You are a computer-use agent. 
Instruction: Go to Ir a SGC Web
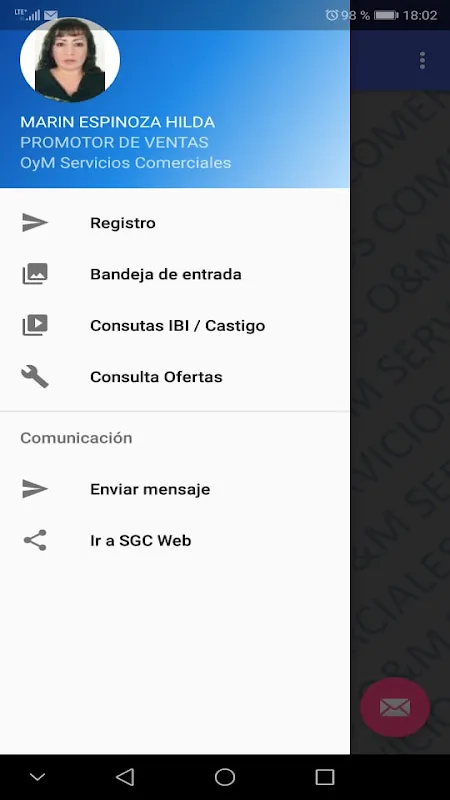[x=175, y=540]
